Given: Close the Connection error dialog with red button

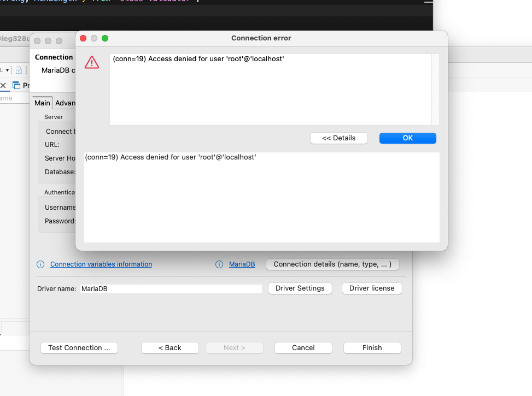Looking at the screenshot, I should tap(83, 38).
